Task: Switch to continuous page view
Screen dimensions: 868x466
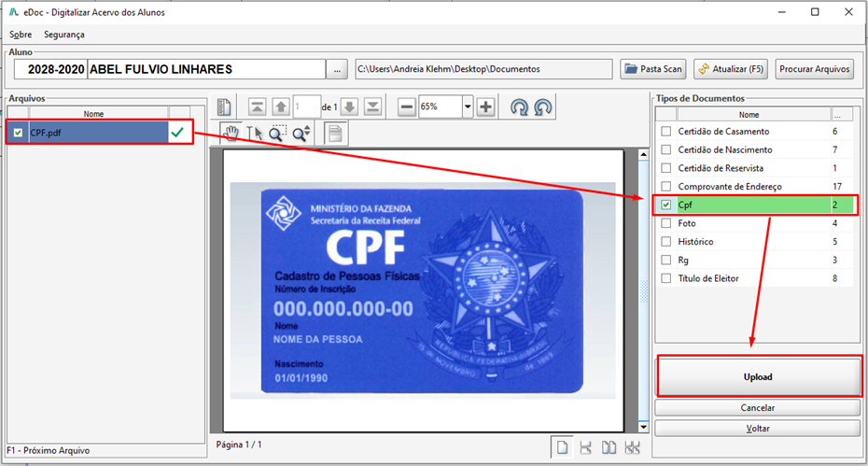Action: point(586,447)
